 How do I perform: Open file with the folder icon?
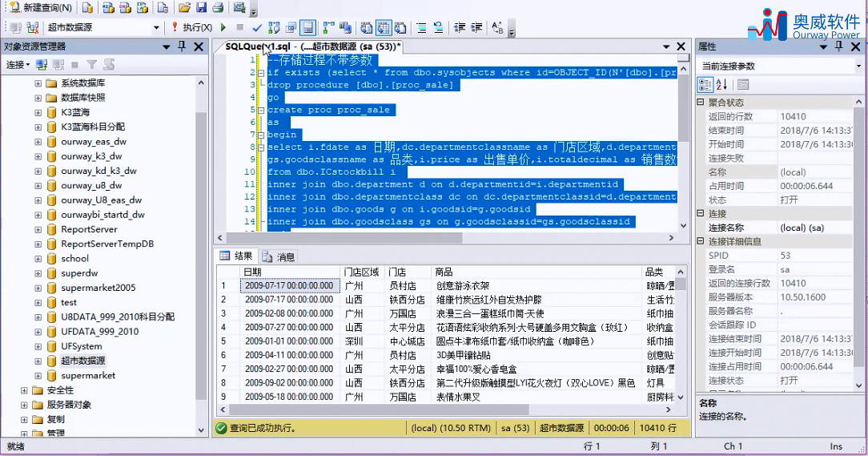tap(184, 8)
